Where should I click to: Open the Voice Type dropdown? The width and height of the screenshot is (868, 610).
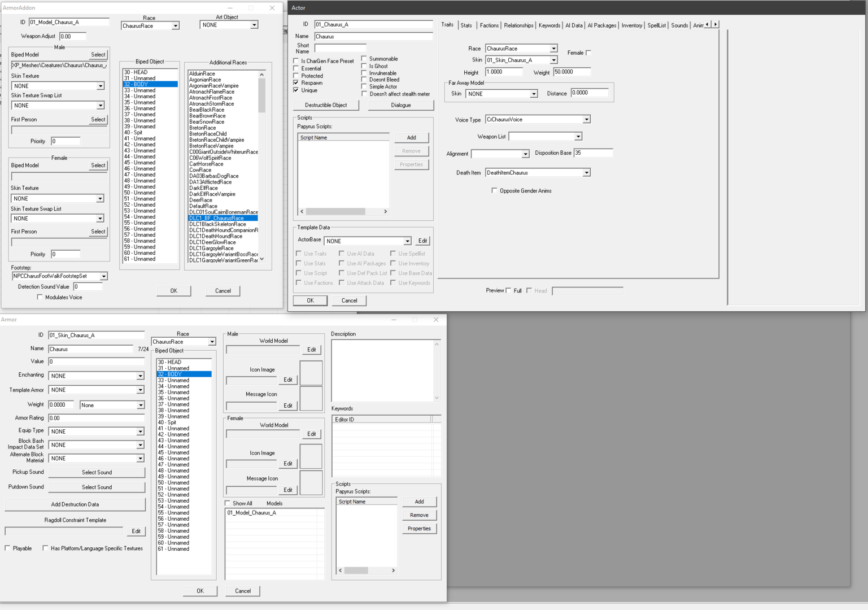pyautogui.click(x=587, y=120)
